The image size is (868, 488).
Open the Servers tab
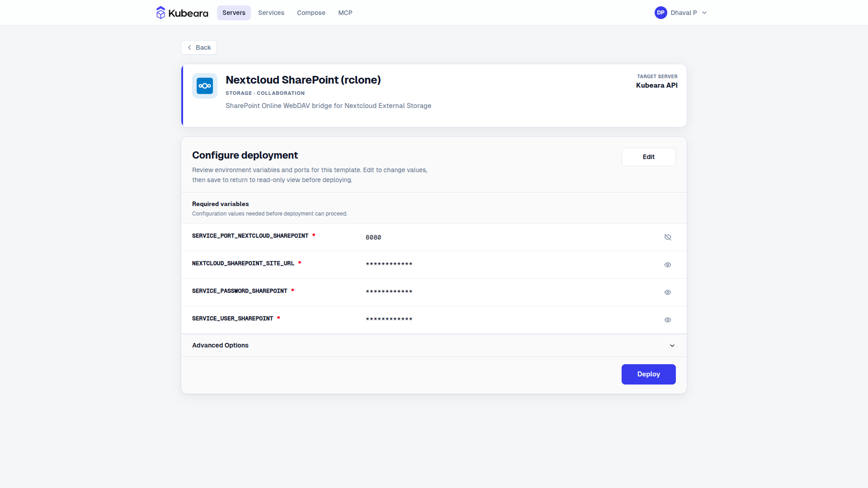pos(234,13)
